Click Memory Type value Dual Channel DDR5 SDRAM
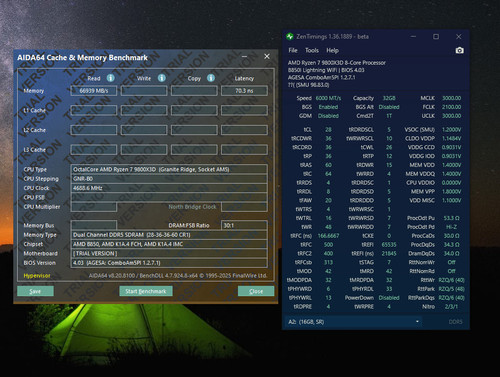500x377 pixels. pyautogui.click(x=169, y=235)
